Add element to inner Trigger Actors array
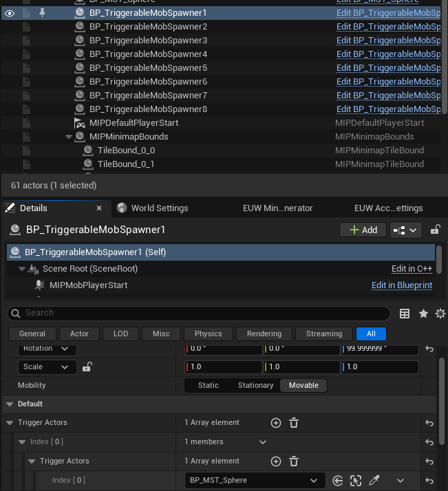The width and height of the screenshot is (448, 491). coord(276,461)
